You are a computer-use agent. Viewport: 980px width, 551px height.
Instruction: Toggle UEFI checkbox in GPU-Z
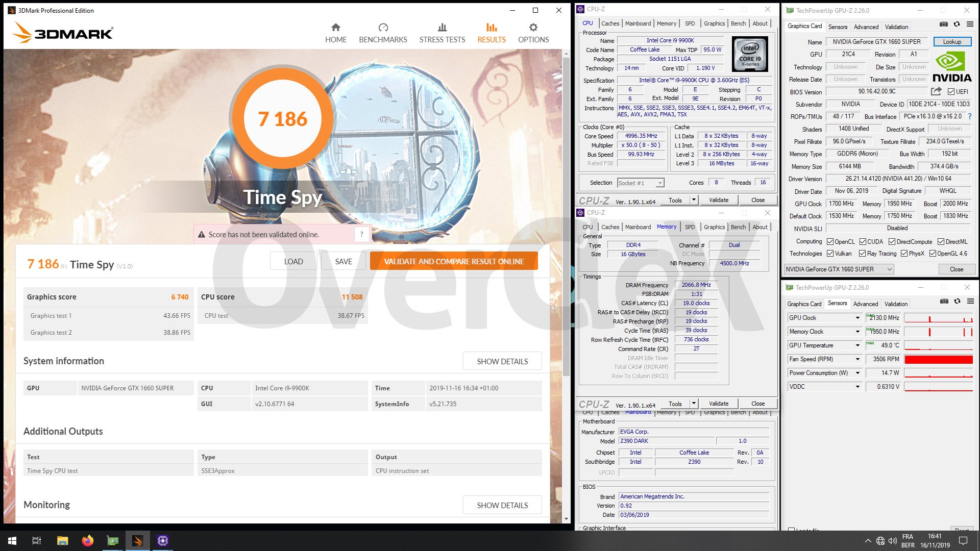(951, 92)
